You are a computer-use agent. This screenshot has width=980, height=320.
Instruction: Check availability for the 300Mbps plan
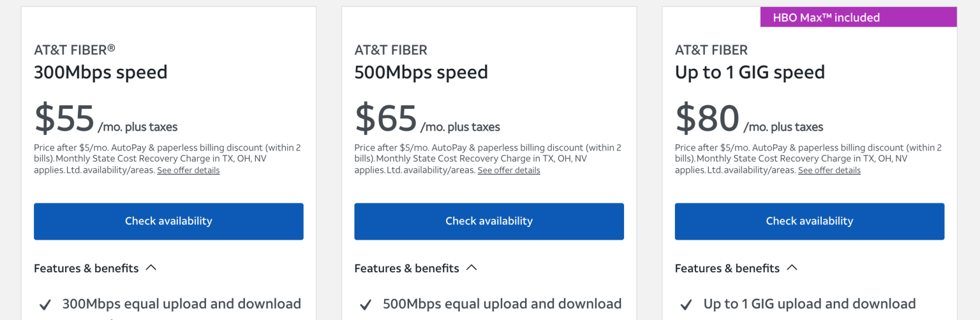(168, 221)
